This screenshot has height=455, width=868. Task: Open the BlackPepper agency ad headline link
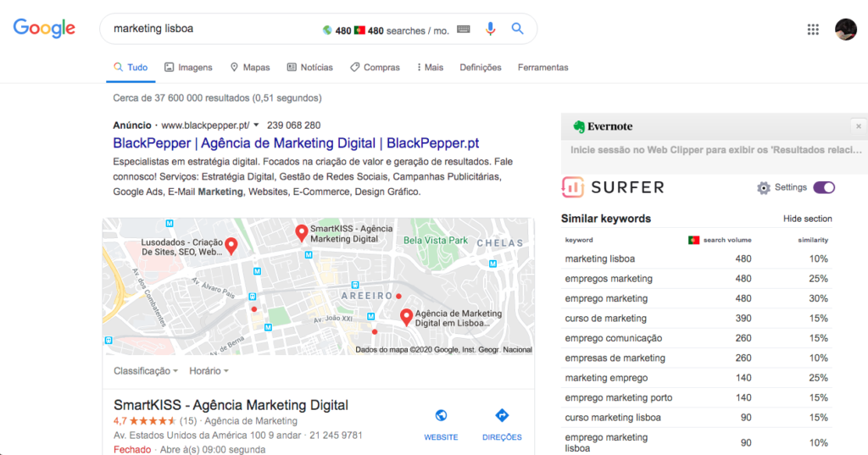(x=296, y=143)
